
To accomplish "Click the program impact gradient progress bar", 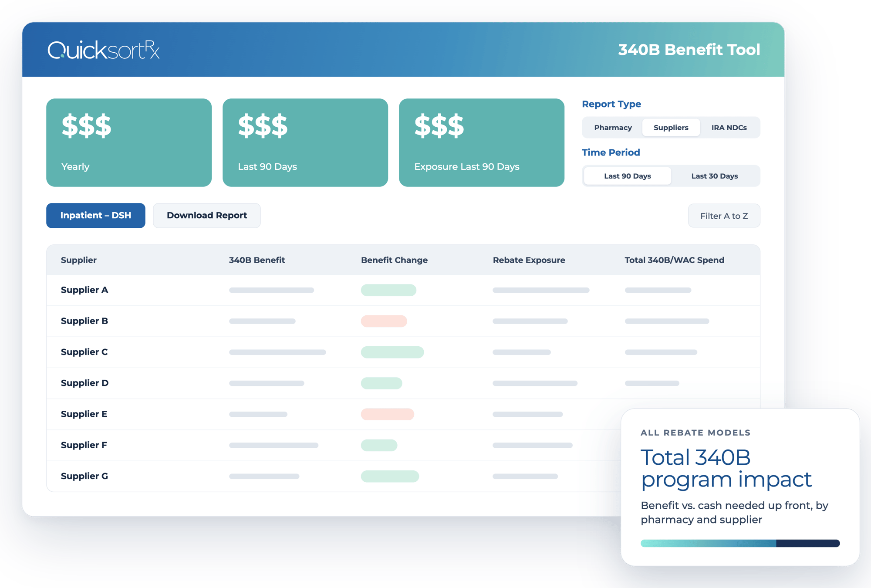I will [x=740, y=543].
